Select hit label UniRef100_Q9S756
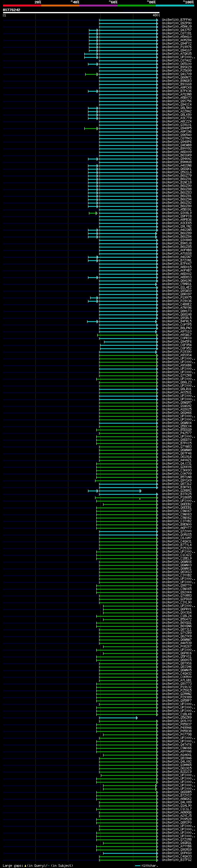Screen dimensions: 197x868 [177, 101]
